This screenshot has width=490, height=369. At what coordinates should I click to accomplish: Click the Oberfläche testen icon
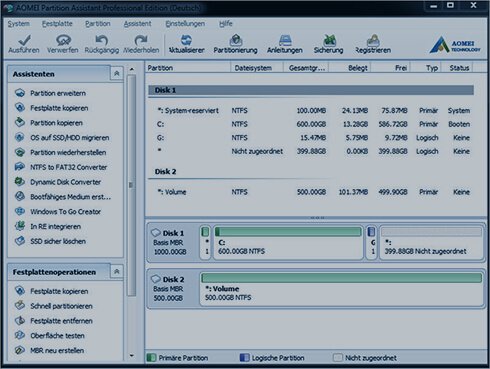click(x=20, y=335)
